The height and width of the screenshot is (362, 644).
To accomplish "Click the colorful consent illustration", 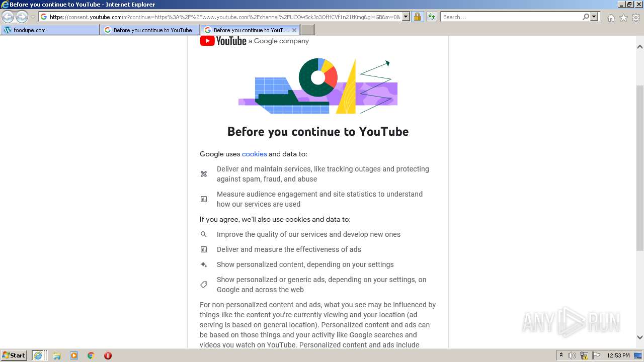I will click(x=318, y=85).
